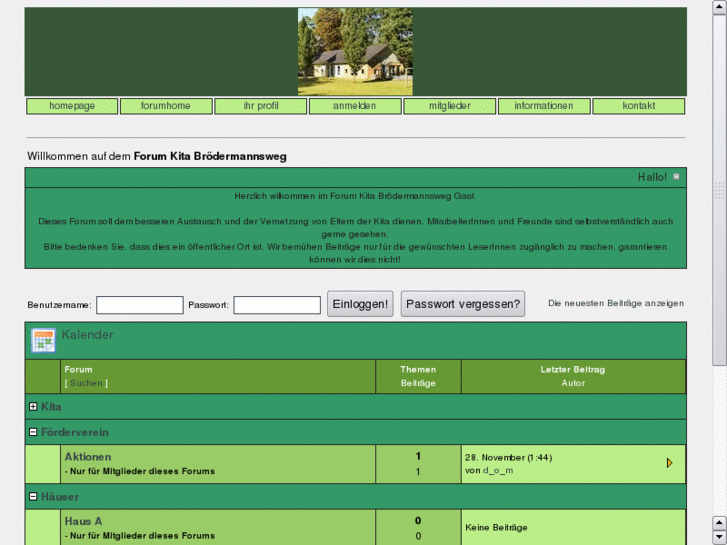
Task: Expand the Kita forum category
Action: coord(34,407)
